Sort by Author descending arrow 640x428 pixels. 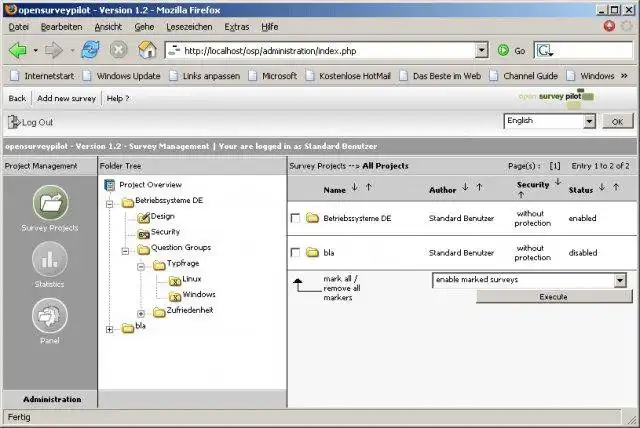pyautogui.click(x=465, y=187)
